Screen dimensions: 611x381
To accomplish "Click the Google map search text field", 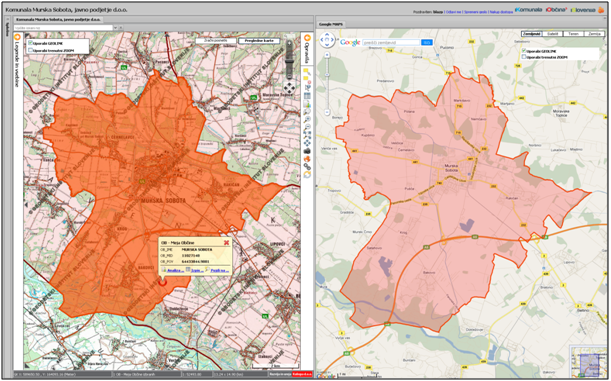I will point(391,42).
